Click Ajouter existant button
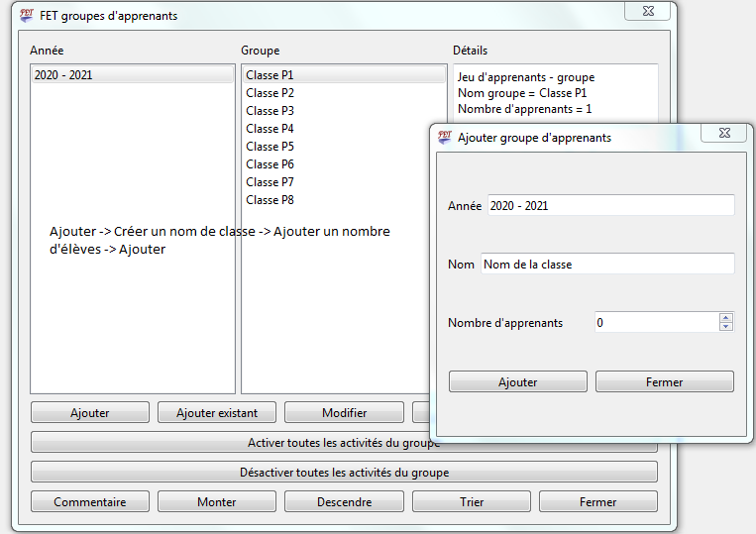The width and height of the screenshot is (756, 534). [x=217, y=413]
